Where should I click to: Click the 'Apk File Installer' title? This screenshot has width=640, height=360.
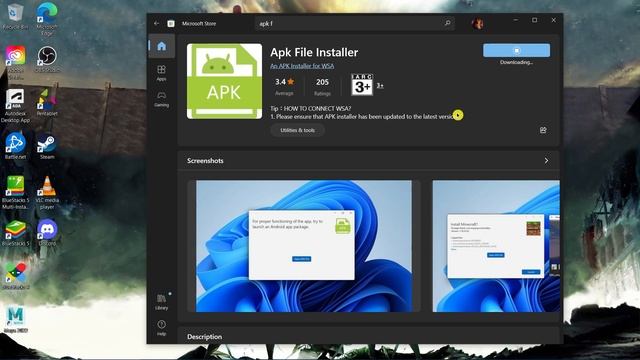[314, 52]
